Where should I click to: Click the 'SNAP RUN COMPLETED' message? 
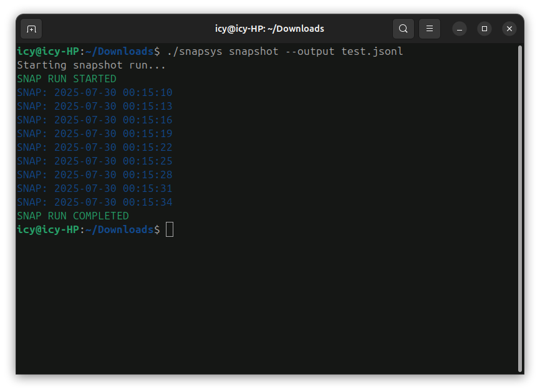pyautogui.click(x=72, y=216)
